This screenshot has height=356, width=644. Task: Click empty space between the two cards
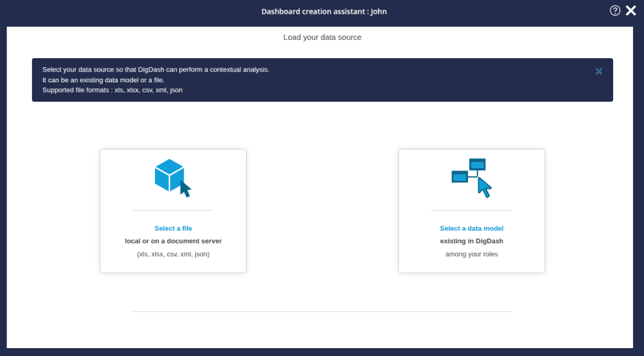[322, 211]
